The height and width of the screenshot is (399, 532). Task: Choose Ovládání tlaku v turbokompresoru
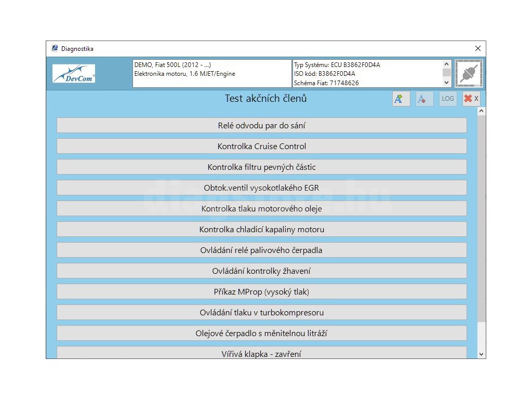coord(262,312)
